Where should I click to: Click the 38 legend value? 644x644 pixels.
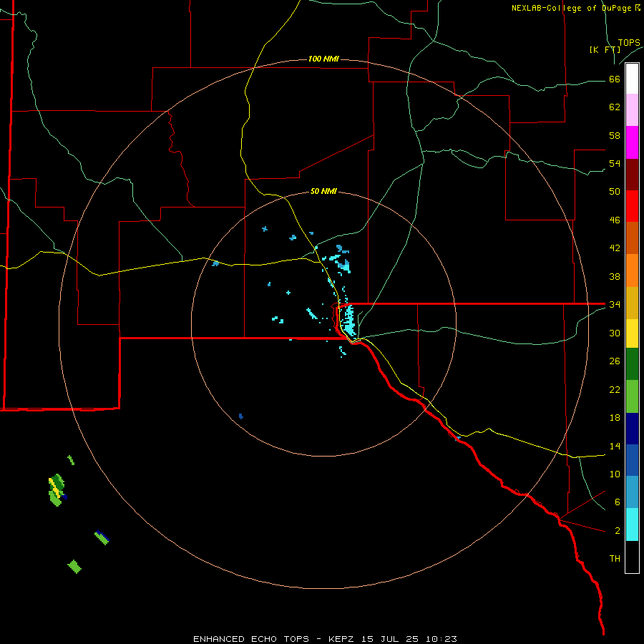615,276
